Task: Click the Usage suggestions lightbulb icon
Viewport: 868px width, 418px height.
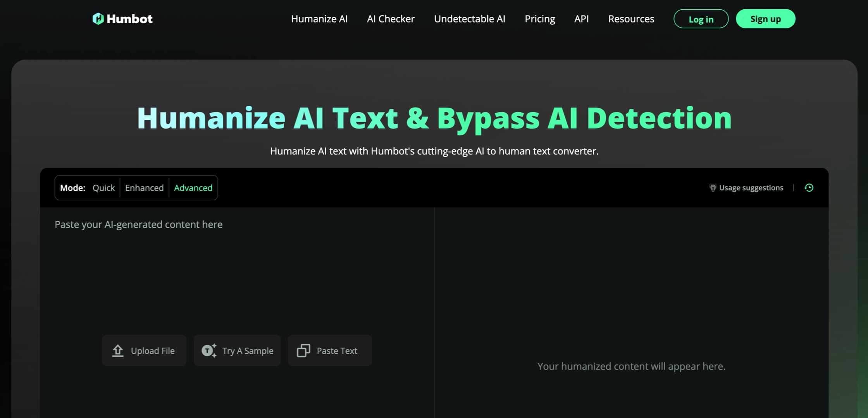Action: tap(713, 188)
